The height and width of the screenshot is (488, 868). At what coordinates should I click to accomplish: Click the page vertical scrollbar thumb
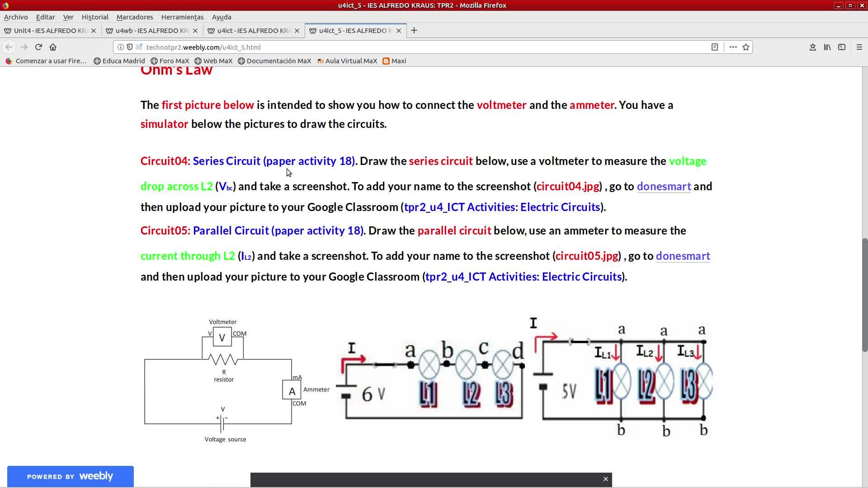click(864, 294)
